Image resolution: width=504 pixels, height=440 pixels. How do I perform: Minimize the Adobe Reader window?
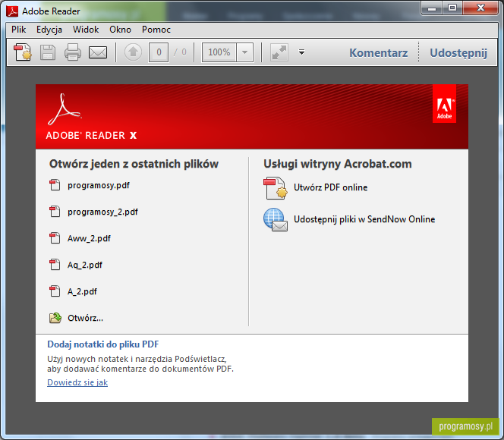click(432, 8)
